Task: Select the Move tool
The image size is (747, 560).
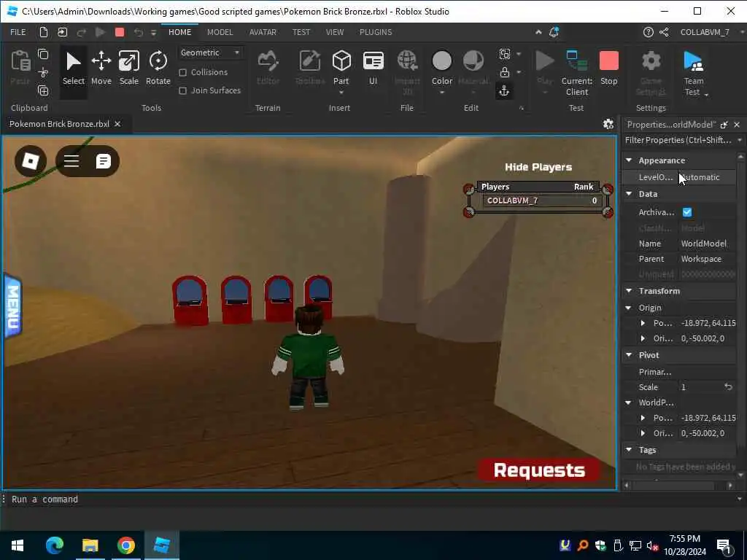Action: [101, 68]
